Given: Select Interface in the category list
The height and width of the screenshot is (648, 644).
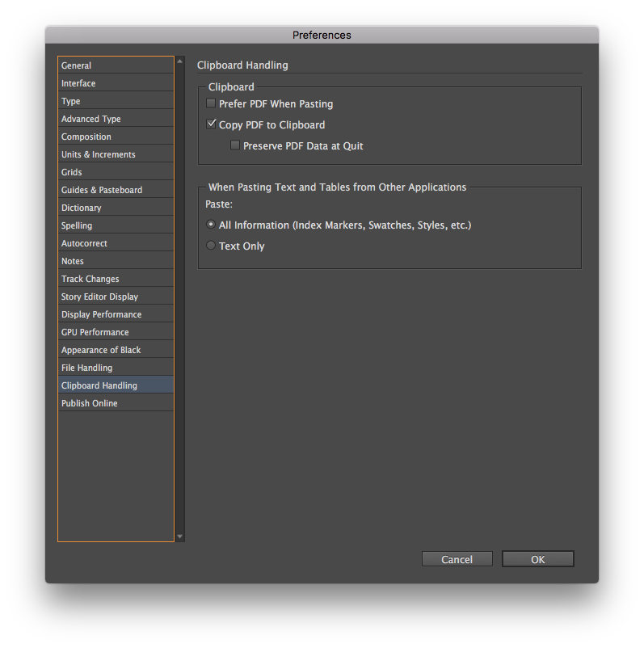Looking at the screenshot, I should pos(116,83).
